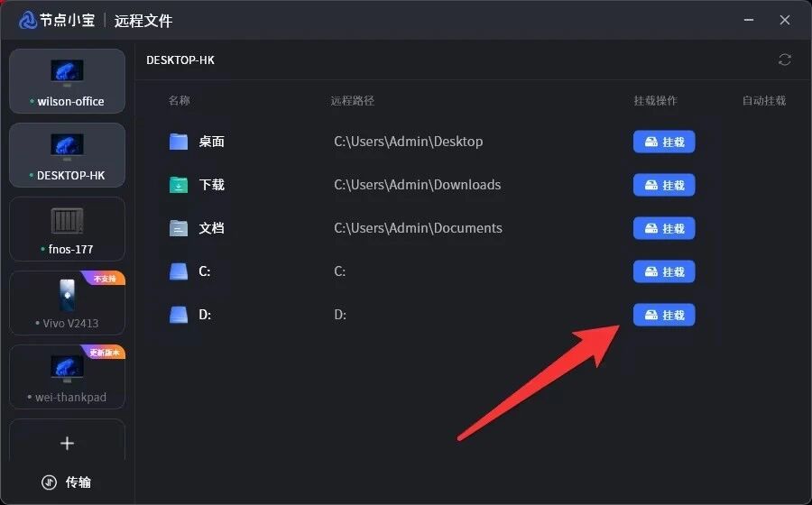812x505 pixels.
Task: Click the D: drive icon
Action: click(x=179, y=315)
